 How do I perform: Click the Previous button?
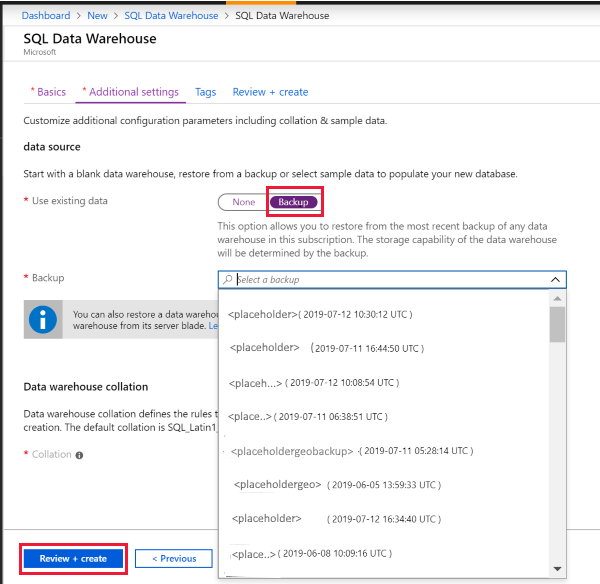click(174, 559)
